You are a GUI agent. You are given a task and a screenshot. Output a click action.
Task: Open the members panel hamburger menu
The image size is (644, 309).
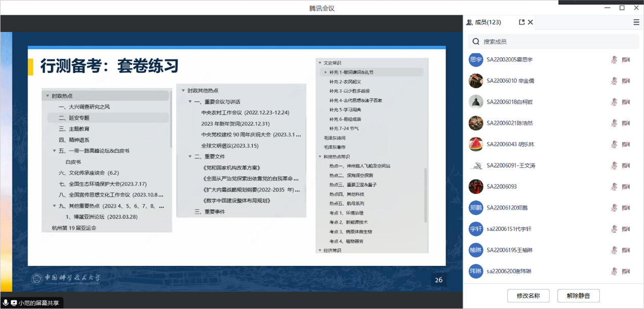click(x=636, y=22)
